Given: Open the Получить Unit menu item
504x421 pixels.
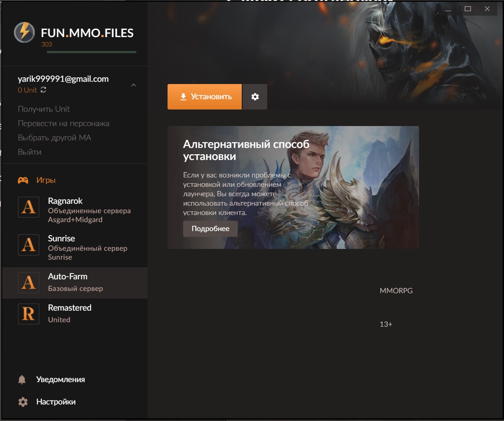Looking at the screenshot, I should 44,109.
